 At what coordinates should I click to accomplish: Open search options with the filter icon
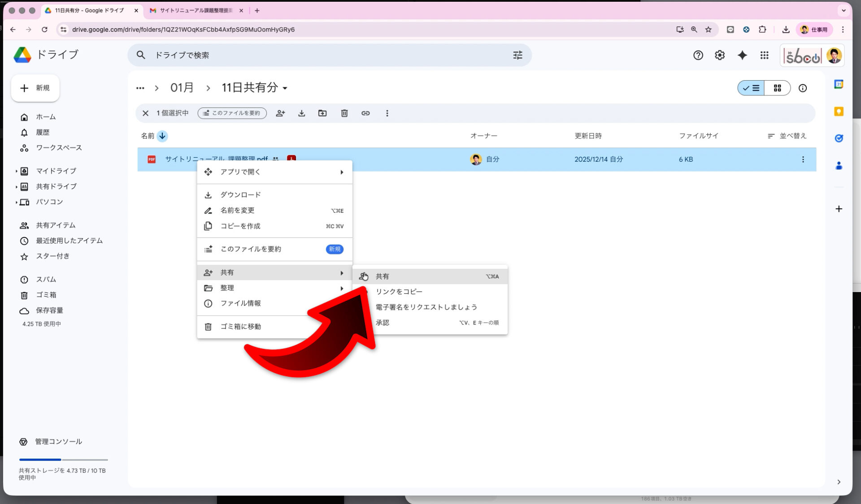pyautogui.click(x=517, y=55)
